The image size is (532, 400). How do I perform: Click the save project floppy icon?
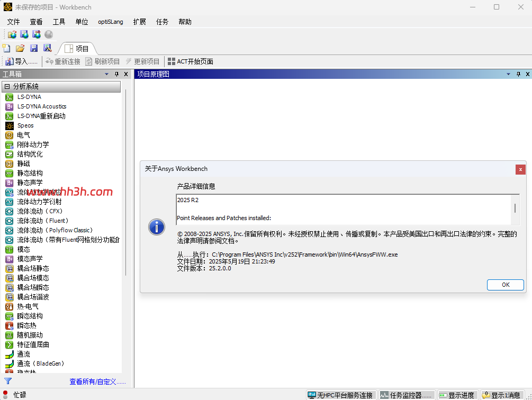[x=34, y=48]
